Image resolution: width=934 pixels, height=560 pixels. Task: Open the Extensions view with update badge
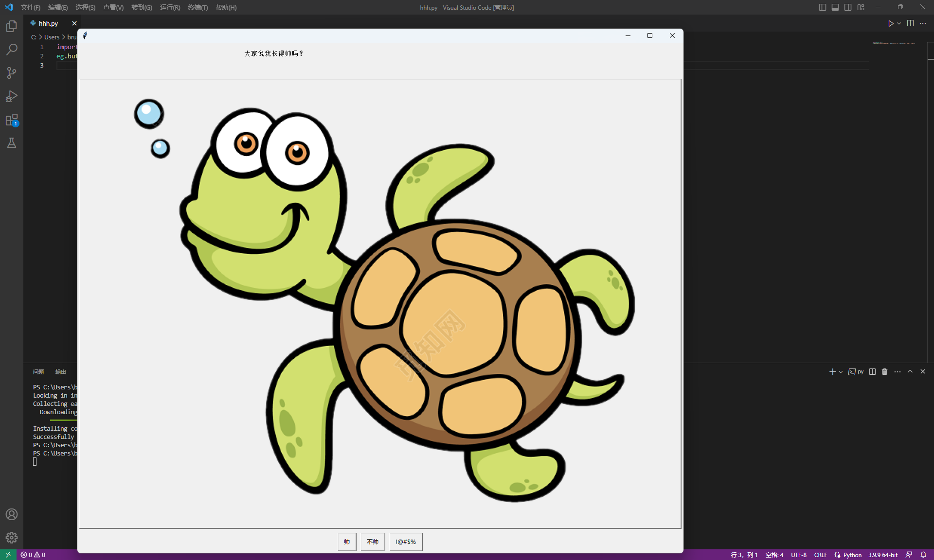pyautogui.click(x=12, y=120)
